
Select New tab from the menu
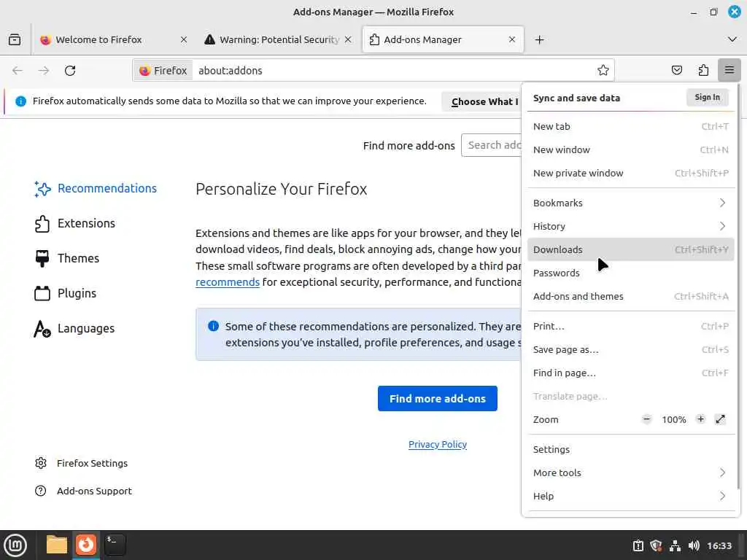click(631, 126)
